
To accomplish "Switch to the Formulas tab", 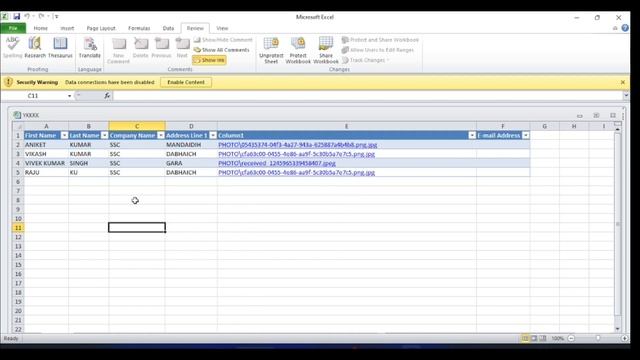I will tap(139, 28).
